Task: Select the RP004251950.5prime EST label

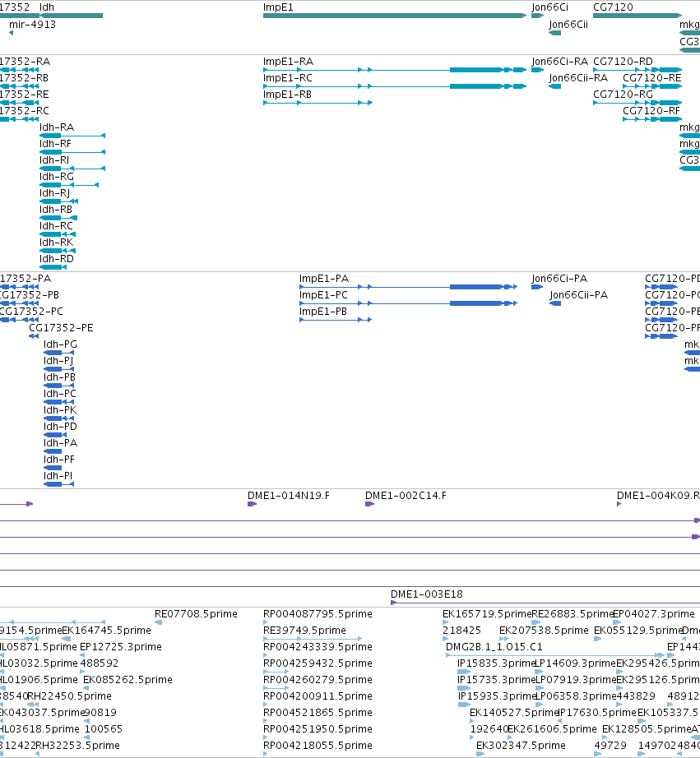Action: (x=318, y=729)
